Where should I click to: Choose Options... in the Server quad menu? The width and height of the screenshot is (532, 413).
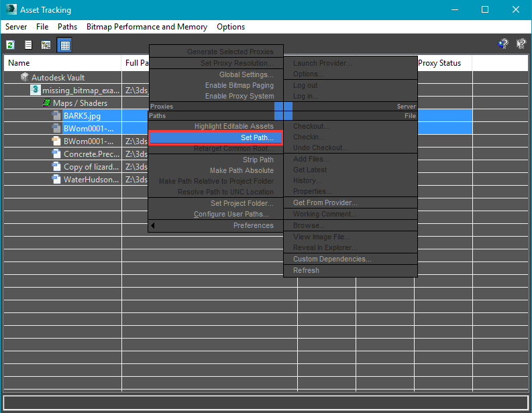pos(308,74)
